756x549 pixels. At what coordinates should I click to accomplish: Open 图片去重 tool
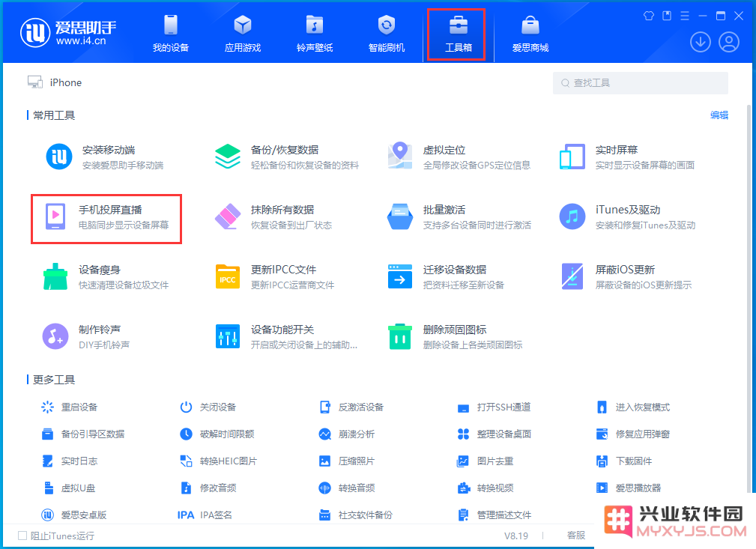coord(485,461)
